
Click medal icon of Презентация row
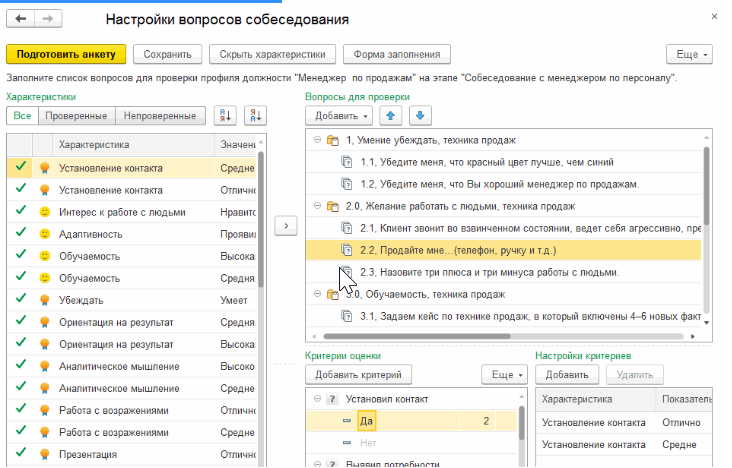click(x=44, y=454)
